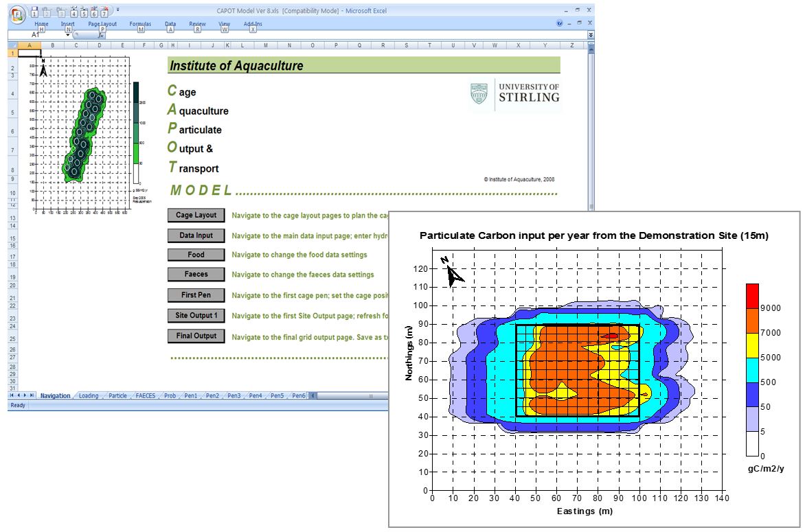Switch to the Pen4 sheet tab
The height and width of the screenshot is (532, 805).
[x=255, y=395]
